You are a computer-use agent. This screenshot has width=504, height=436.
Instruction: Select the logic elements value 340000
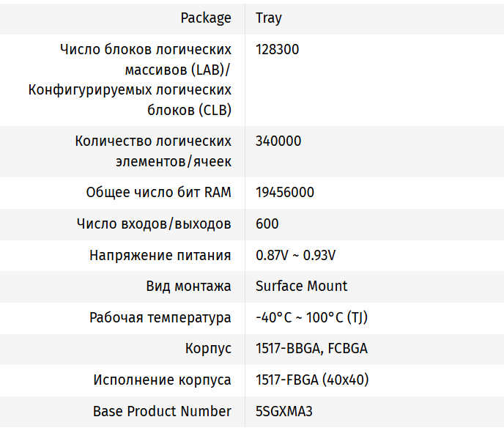pyautogui.click(x=278, y=141)
